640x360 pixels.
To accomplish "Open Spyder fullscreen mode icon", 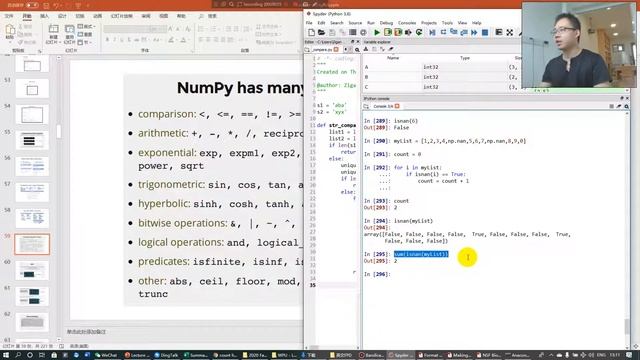I will (510, 32).
